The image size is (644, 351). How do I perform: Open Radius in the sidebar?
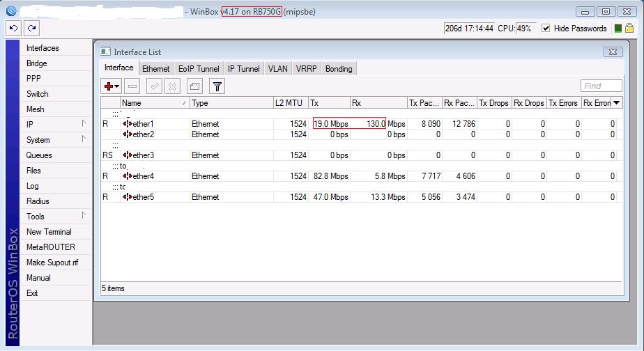click(x=38, y=201)
